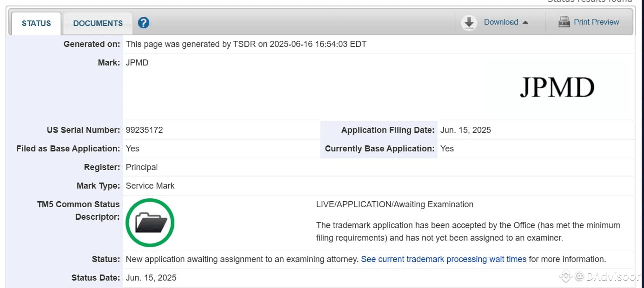Image resolution: width=644 pixels, height=288 pixels.
Task: Click 'New application awaiting assignment' status text
Action: pos(242,259)
